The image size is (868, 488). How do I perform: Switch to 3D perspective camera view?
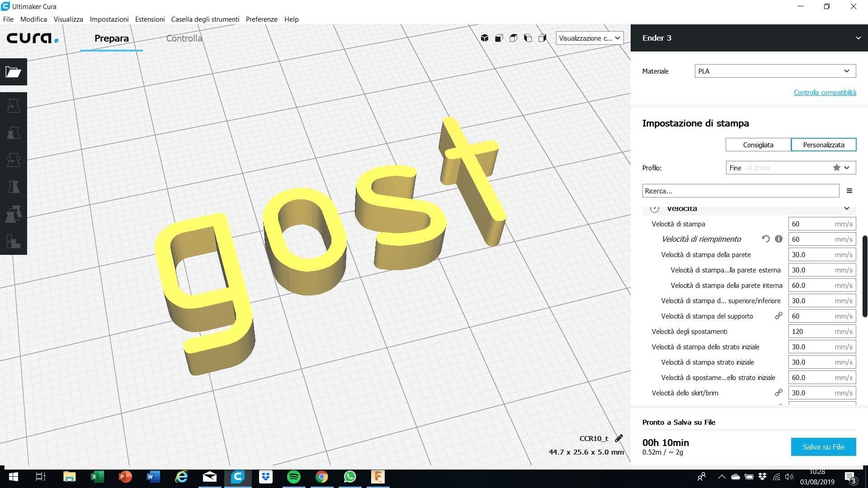pyautogui.click(x=485, y=38)
